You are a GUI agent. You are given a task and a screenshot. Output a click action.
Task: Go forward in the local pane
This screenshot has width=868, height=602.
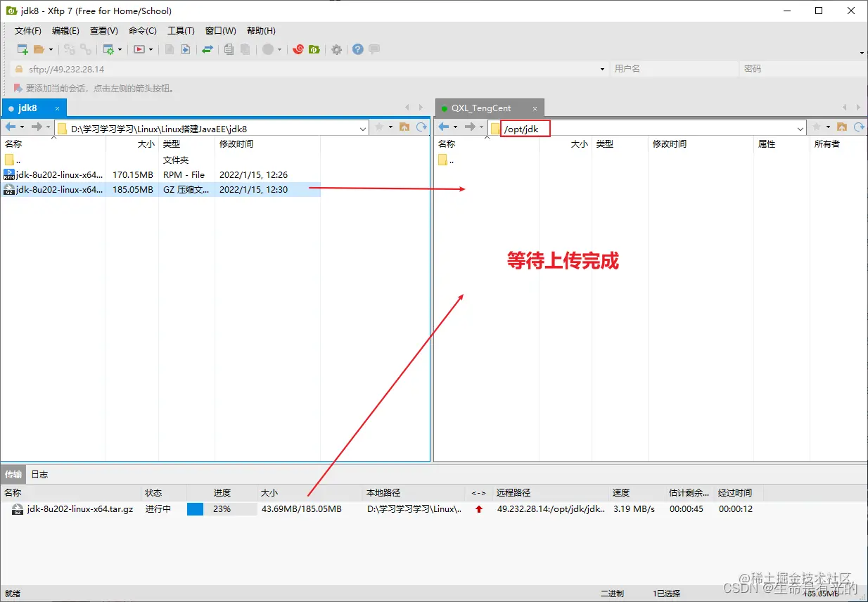37,127
